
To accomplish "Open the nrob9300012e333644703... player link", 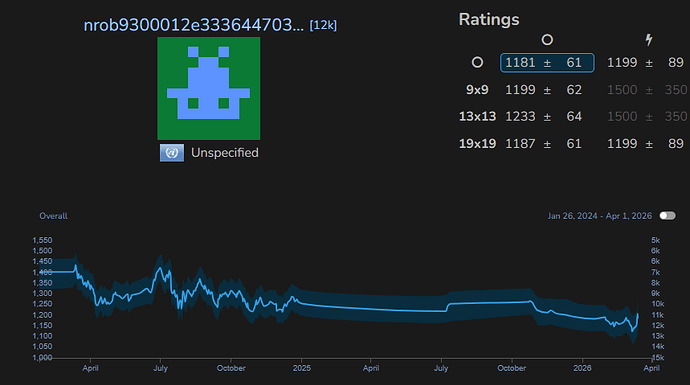I will click(194, 25).
